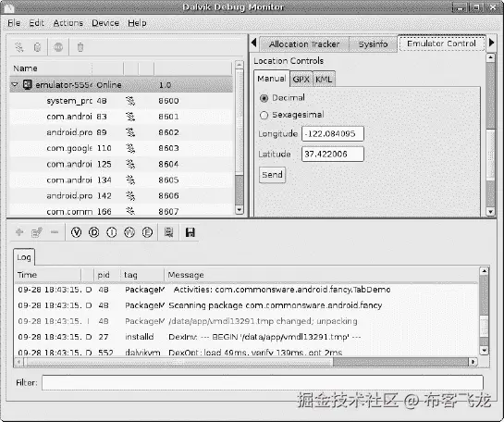Screen dimensions: 504x422
Task: Click the Send location button
Action: click(272, 175)
